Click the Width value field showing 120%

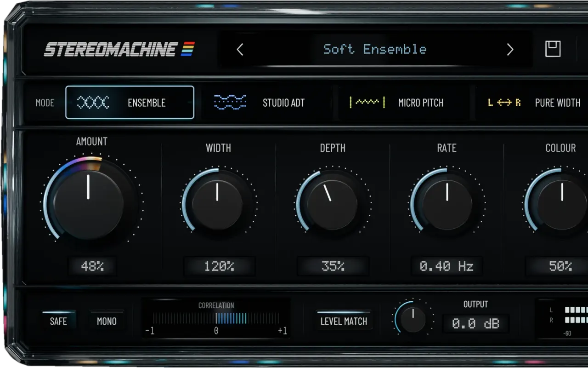click(219, 266)
